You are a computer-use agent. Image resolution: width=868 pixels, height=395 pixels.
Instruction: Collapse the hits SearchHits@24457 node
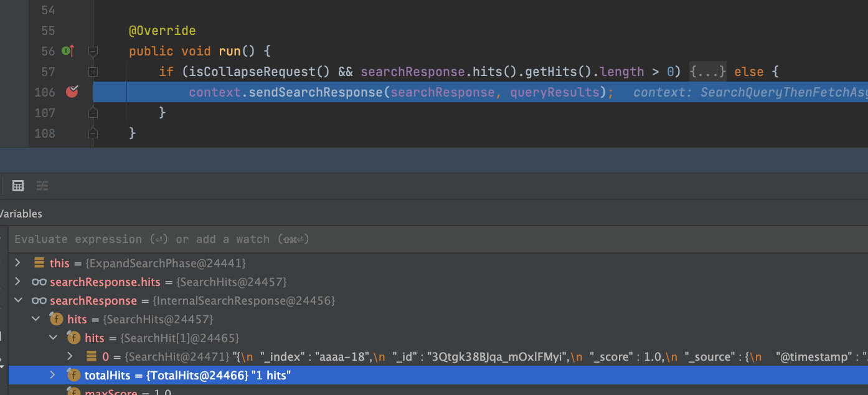pos(35,319)
